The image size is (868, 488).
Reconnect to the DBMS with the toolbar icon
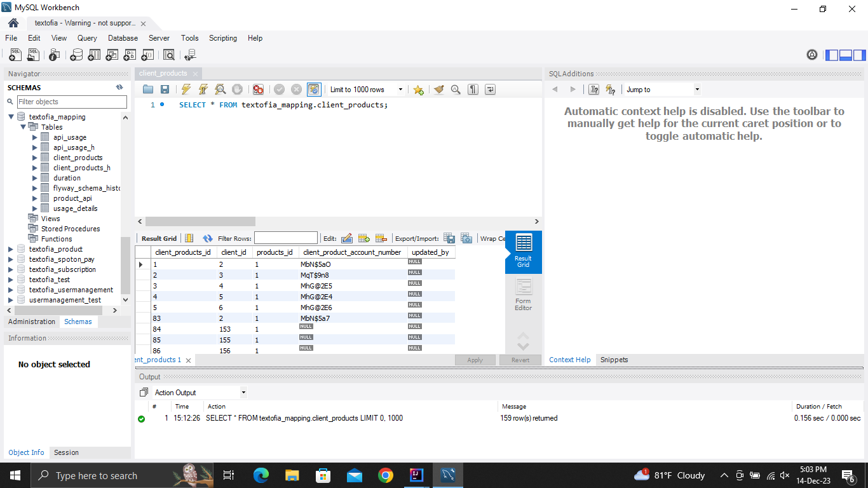pos(190,55)
